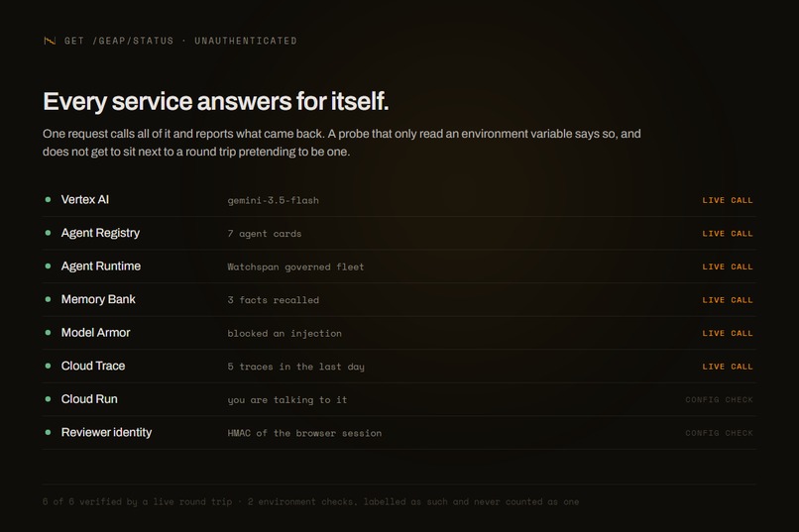Select the Reviewer identity service name
The image size is (799, 532).
click(x=106, y=432)
